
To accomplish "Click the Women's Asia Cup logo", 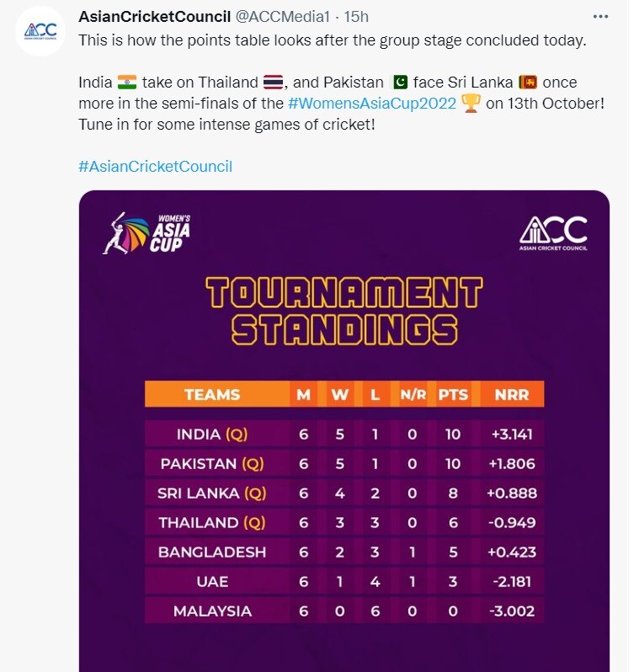I will tap(147, 233).
